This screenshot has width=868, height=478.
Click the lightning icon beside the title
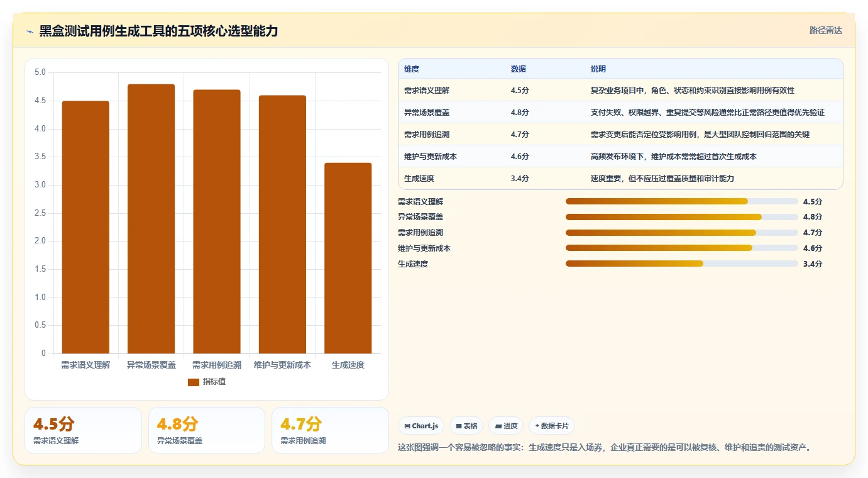point(30,31)
